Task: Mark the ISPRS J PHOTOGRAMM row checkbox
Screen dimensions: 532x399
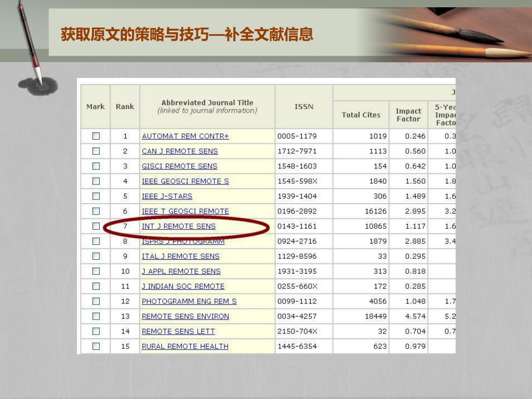Action: tap(96, 241)
